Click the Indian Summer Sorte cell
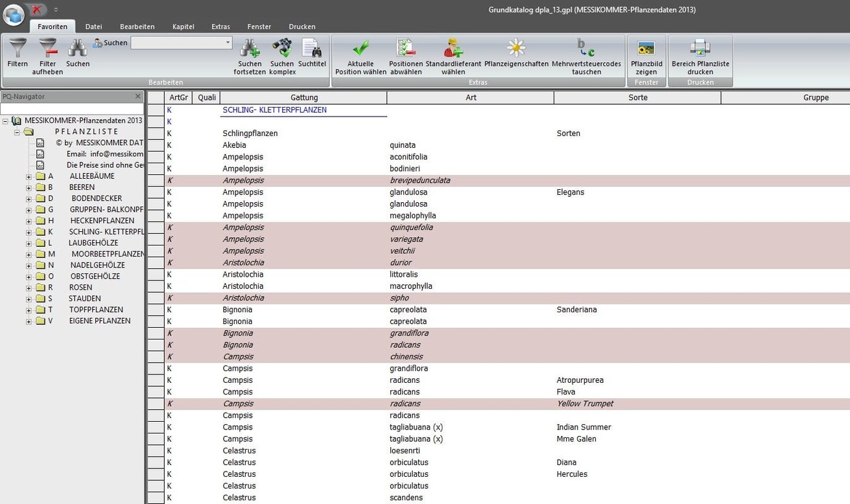Viewport: 850px width, 504px height. click(638, 427)
